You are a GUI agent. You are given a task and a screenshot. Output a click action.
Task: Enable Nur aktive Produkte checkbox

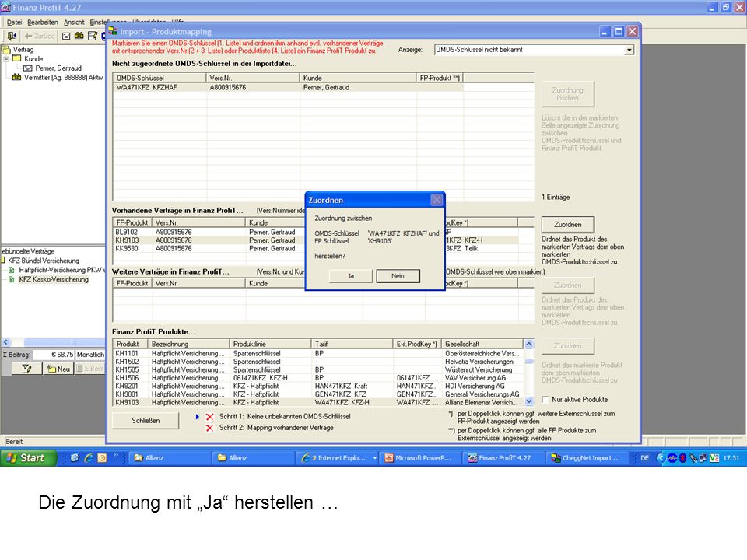click(x=545, y=400)
